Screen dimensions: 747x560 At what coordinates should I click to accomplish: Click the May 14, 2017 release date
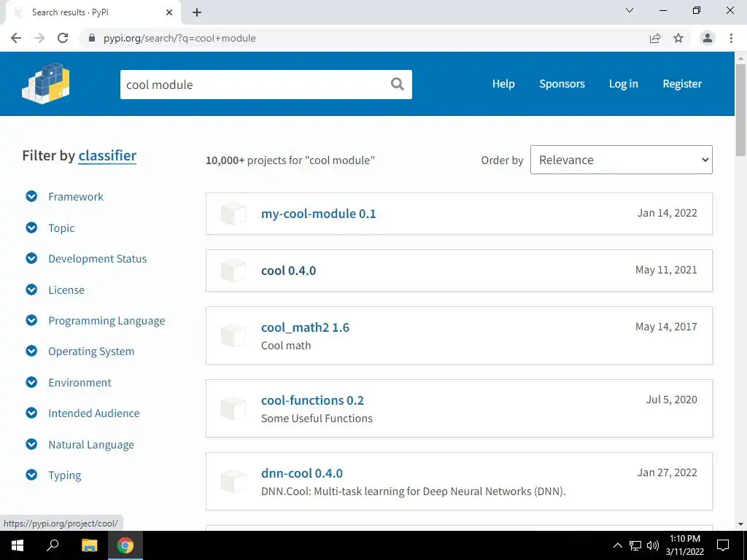click(x=666, y=327)
